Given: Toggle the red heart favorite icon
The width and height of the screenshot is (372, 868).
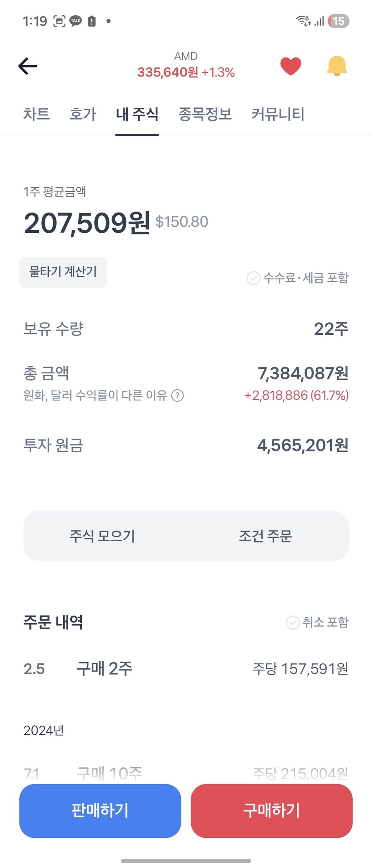Looking at the screenshot, I should pyautogui.click(x=291, y=66).
